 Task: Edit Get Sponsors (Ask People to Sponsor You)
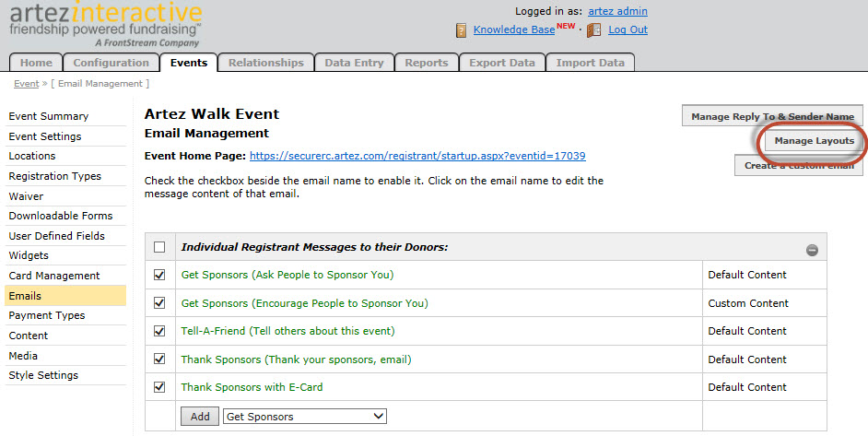287,275
